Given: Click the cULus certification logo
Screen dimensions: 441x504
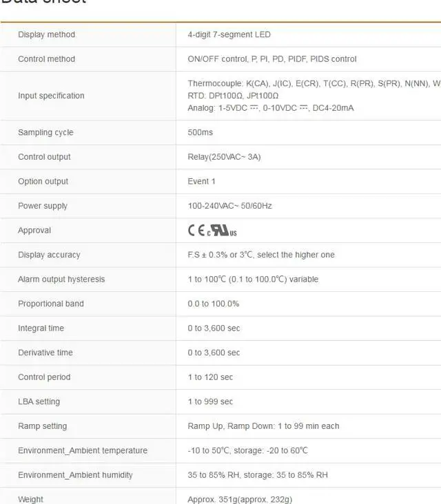Looking at the screenshot, I should pyautogui.click(x=222, y=231).
